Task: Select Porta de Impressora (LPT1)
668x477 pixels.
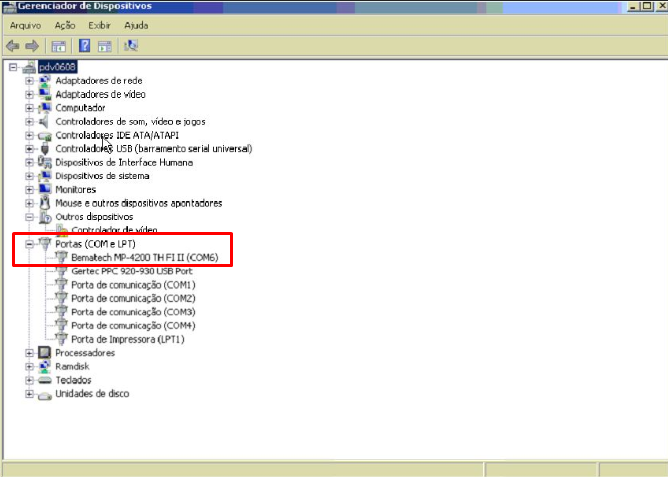Action: coord(127,339)
